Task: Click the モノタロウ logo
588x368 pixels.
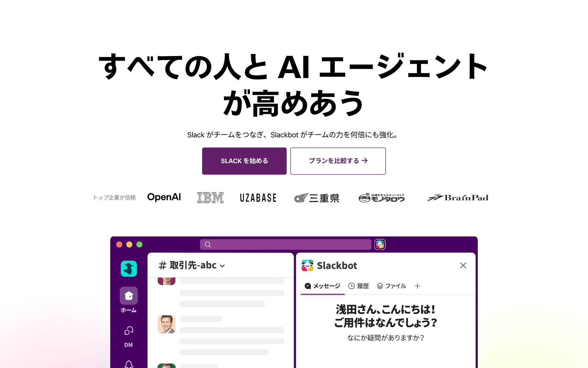Action: click(382, 198)
